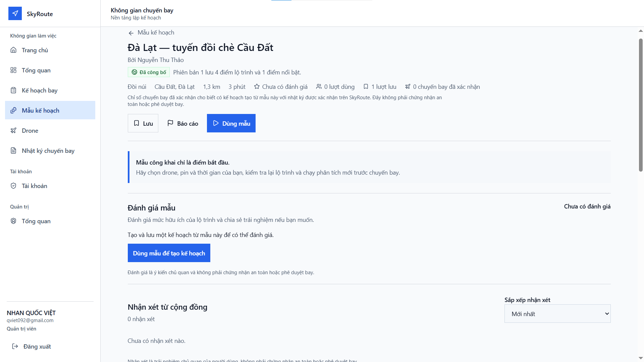
Task: Click the page scrollbar thumb
Action: (641, 105)
